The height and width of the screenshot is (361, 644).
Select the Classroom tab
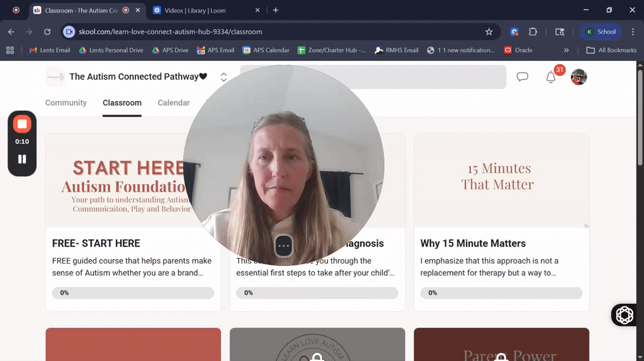122,103
